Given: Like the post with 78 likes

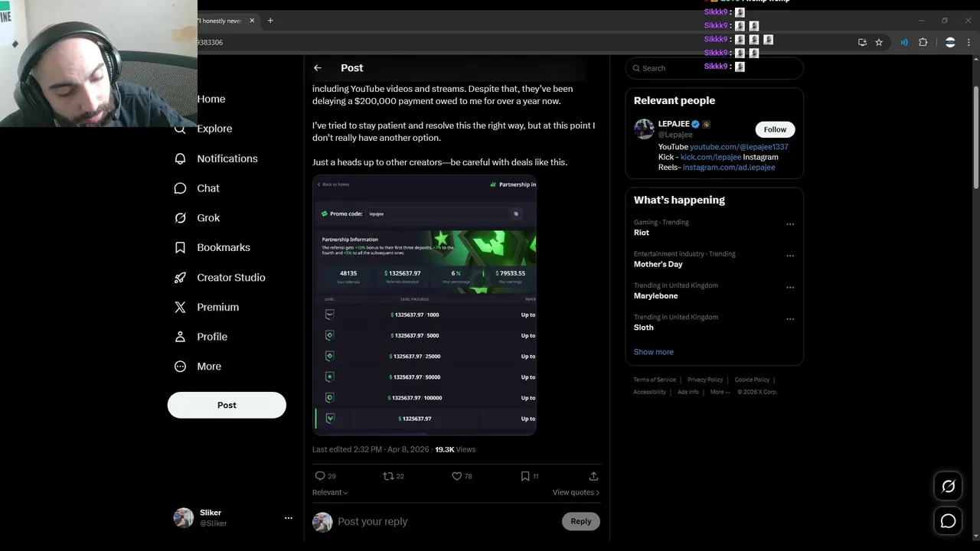Looking at the screenshot, I should click(457, 476).
